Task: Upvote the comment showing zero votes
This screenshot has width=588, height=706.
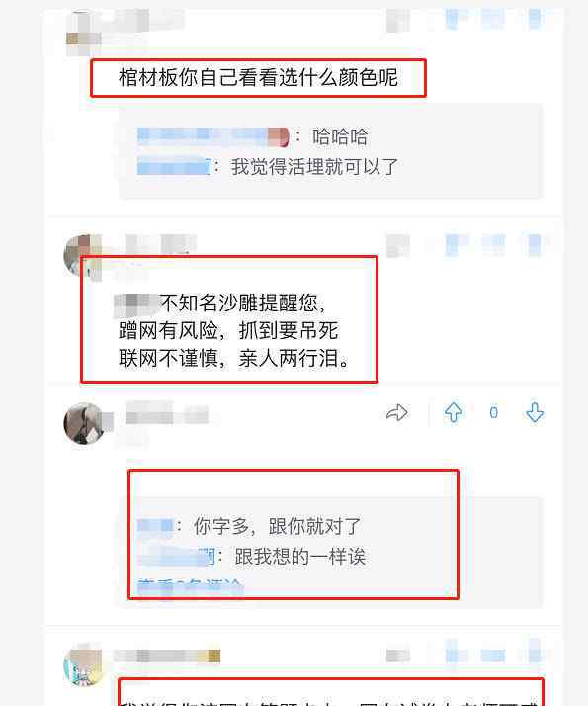Action: coord(453,412)
